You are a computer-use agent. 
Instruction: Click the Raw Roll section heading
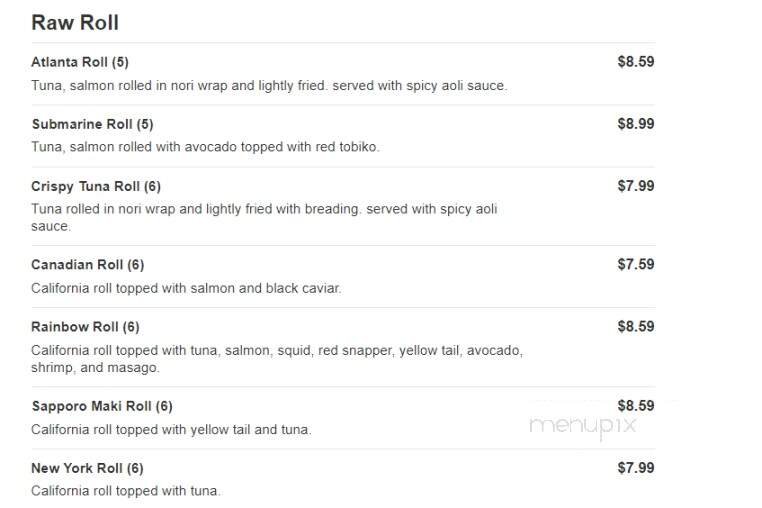point(75,22)
